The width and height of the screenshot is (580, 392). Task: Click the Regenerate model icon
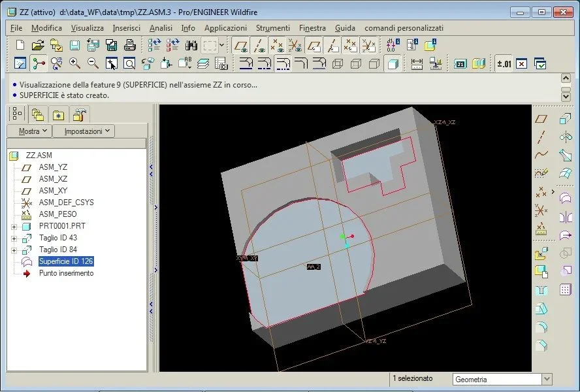pos(154,46)
